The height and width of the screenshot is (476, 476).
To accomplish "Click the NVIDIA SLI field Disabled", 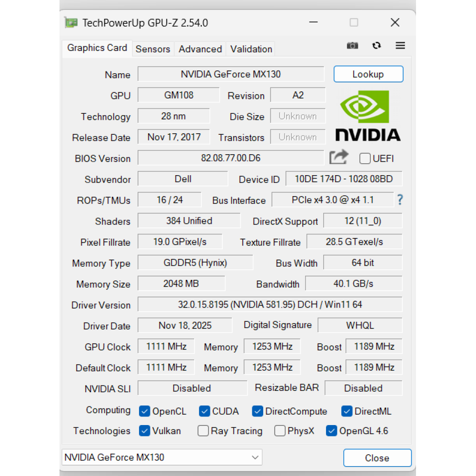I will point(192,388).
